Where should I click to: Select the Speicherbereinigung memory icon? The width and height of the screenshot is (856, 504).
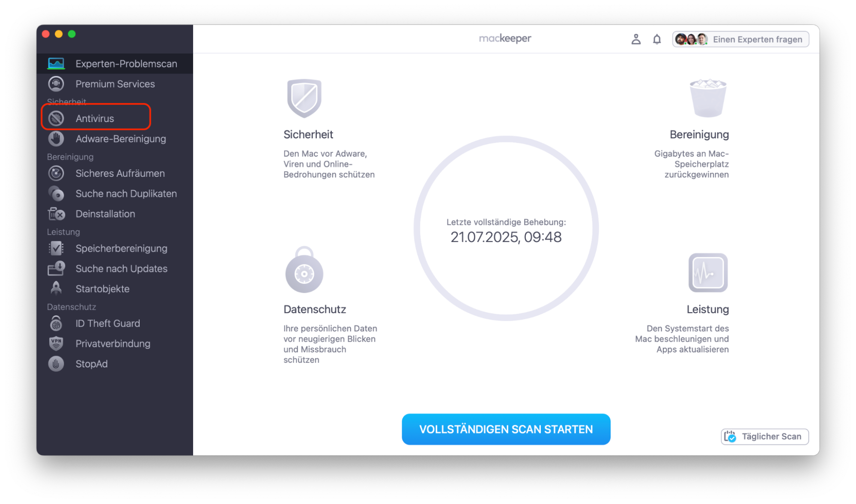tap(56, 248)
